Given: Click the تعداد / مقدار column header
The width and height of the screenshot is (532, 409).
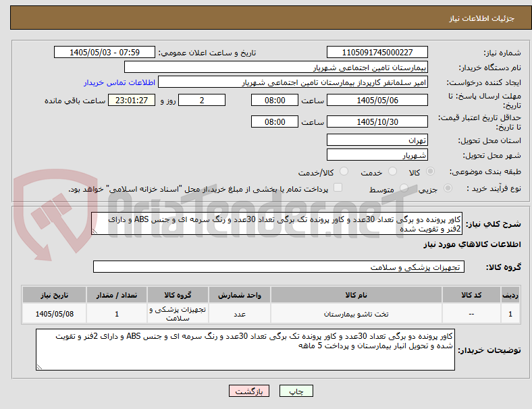Looking at the screenshot, I should click(x=117, y=295).
